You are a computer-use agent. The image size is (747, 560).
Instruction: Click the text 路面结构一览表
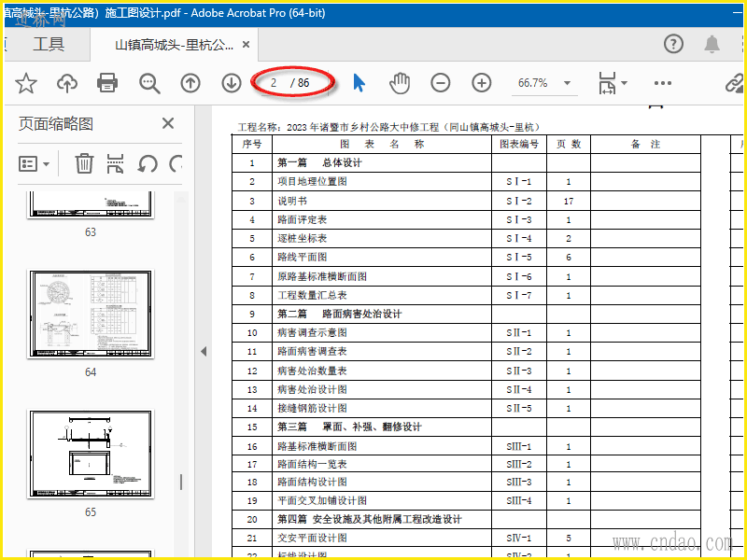click(312, 464)
